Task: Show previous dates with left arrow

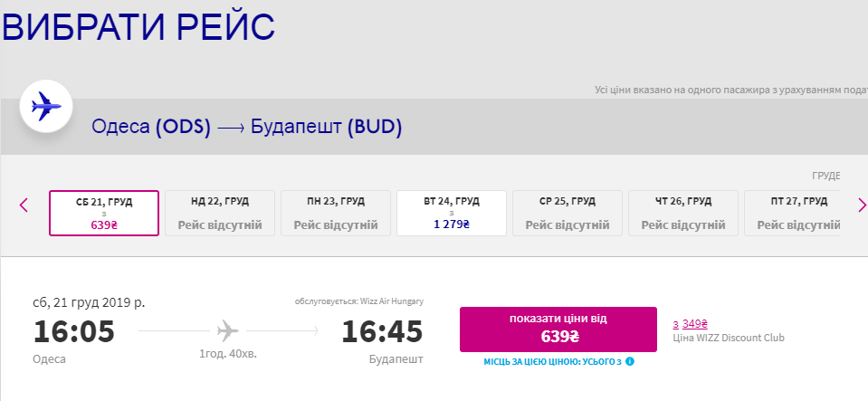Action: [x=24, y=205]
